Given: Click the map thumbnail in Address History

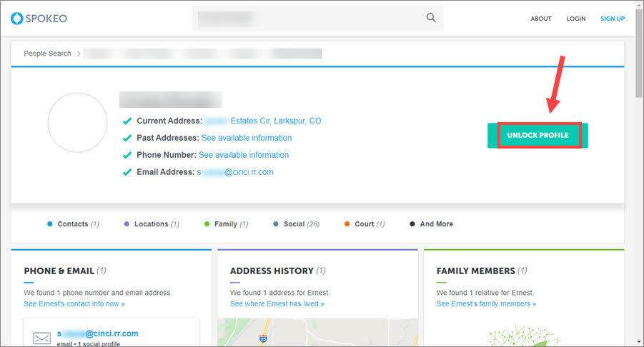Looking at the screenshot, I should pos(317,332).
